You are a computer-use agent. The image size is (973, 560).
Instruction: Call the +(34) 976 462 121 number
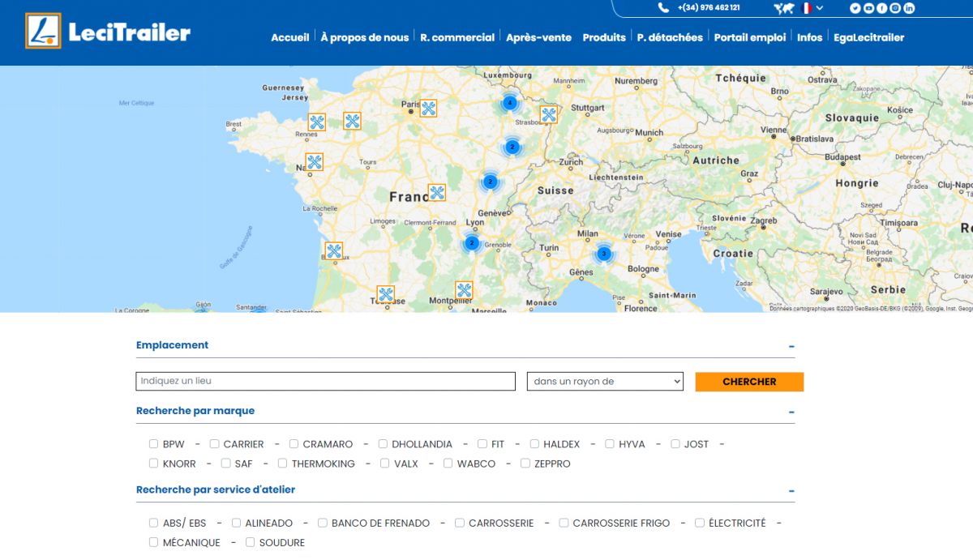(x=709, y=7)
